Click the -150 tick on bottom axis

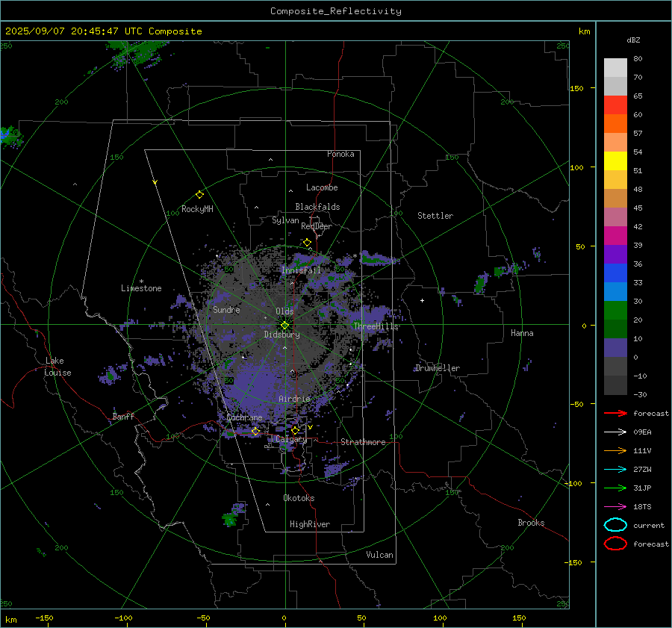click(44, 618)
